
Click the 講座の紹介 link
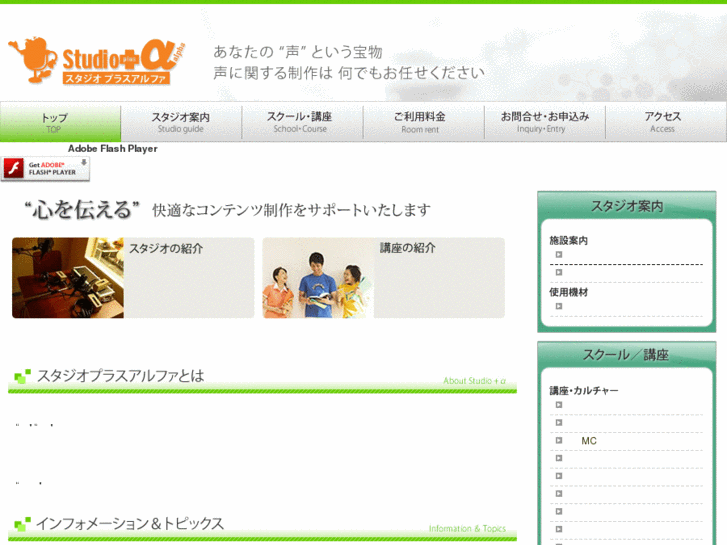tap(408, 248)
